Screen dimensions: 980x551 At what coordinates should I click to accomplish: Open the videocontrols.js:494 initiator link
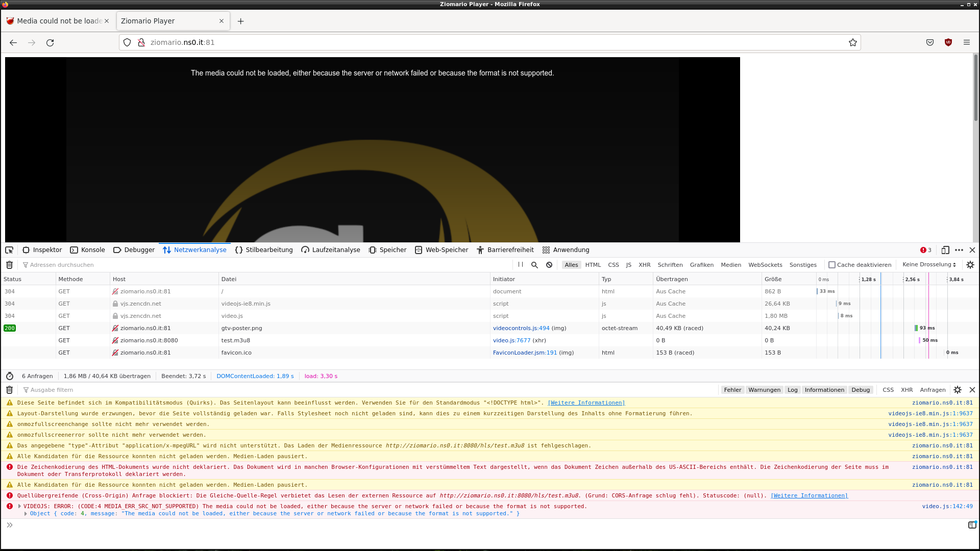point(521,328)
